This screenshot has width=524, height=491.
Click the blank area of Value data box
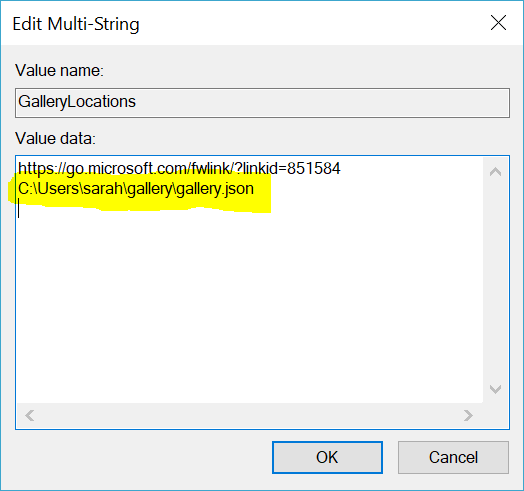(250, 308)
